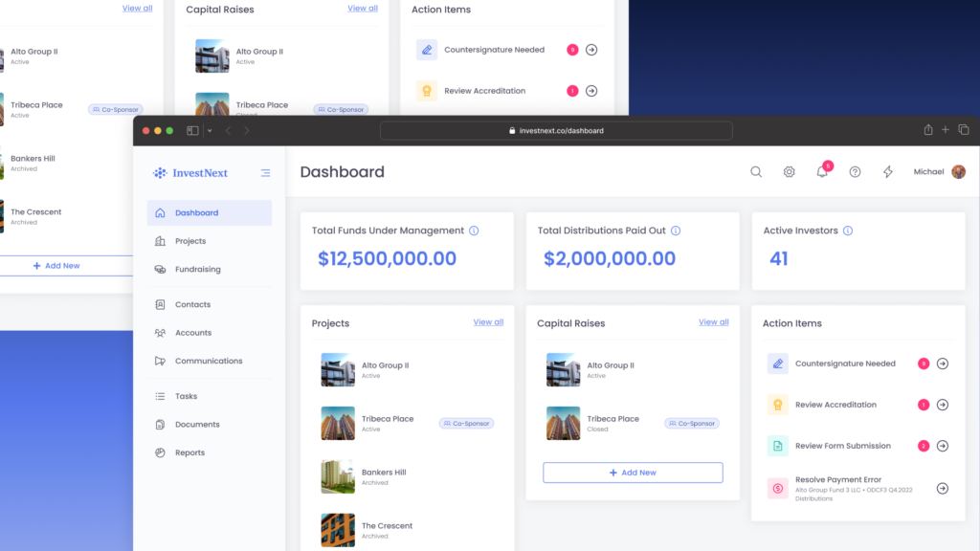Click View all in front window Projects card
The height and width of the screenshot is (551, 980).
(x=488, y=322)
